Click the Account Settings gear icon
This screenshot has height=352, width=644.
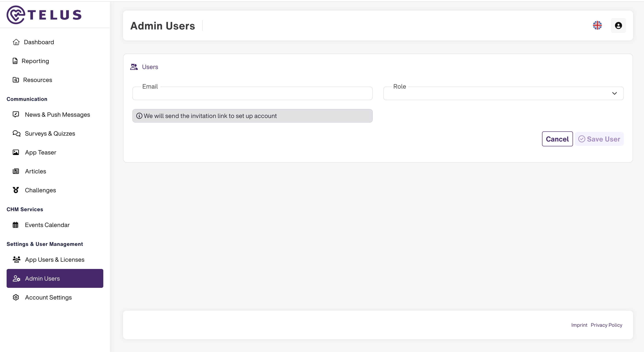[16, 297]
